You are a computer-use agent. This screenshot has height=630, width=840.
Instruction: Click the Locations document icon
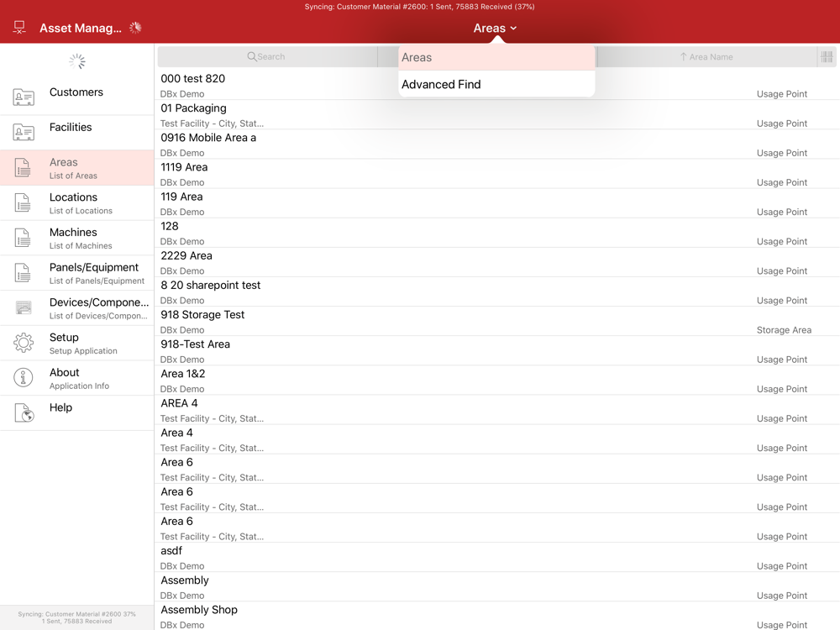[23, 203]
